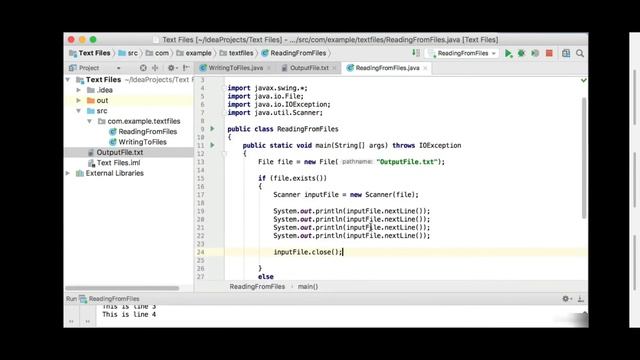
Task: Close the WritingToFiles.java tab
Action: [269, 68]
